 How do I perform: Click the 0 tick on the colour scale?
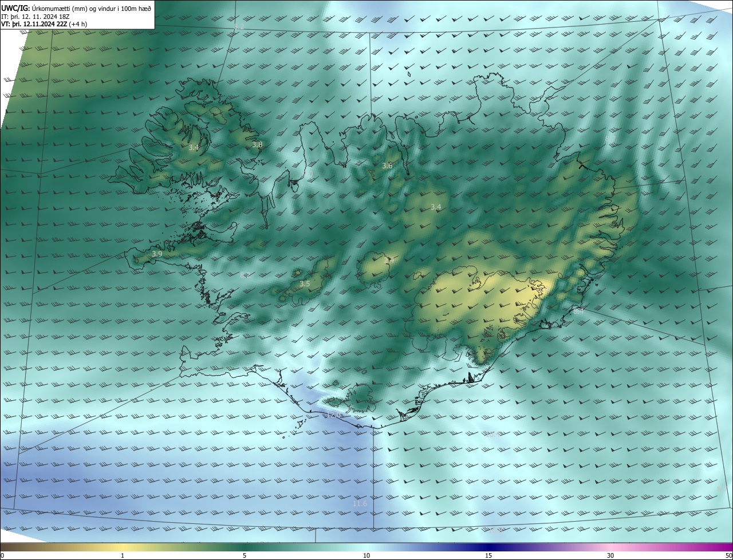point(2,555)
